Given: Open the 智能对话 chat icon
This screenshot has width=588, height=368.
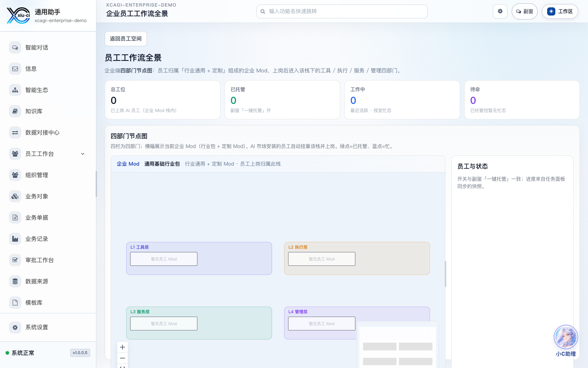Looking at the screenshot, I should 15,47.
